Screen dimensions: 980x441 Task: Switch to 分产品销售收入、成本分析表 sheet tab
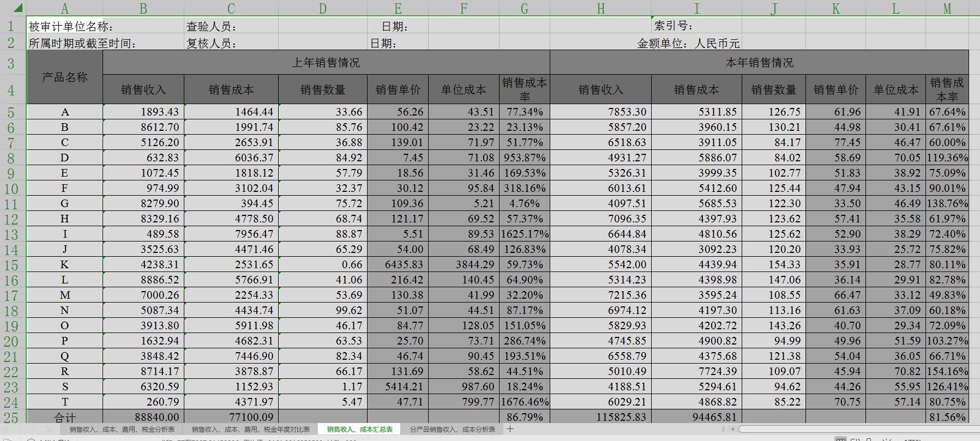pos(453,430)
